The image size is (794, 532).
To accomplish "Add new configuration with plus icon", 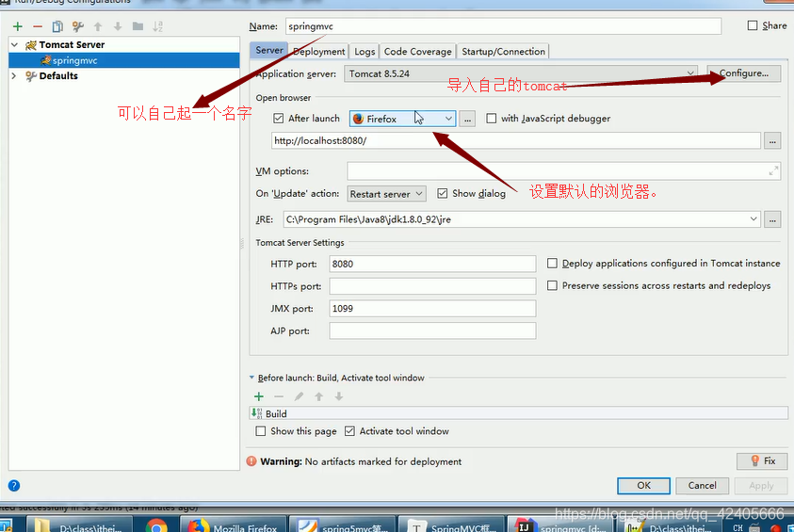I will click(18, 26).
